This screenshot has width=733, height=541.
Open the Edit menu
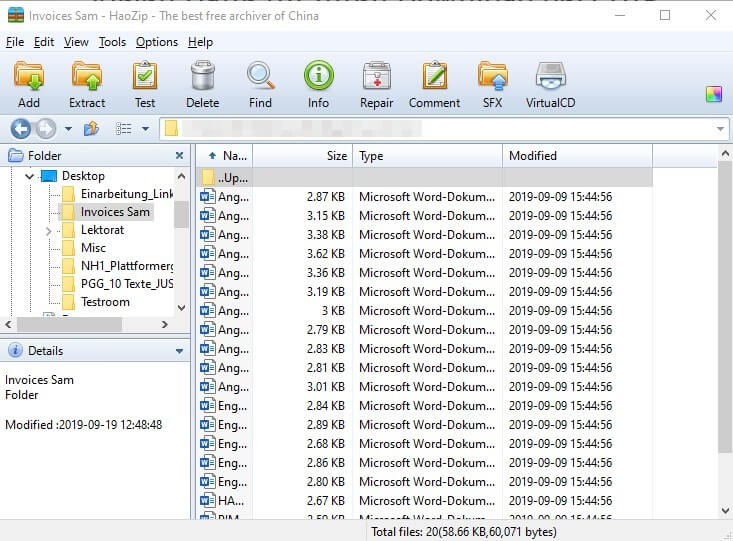[x=44, y=42]
